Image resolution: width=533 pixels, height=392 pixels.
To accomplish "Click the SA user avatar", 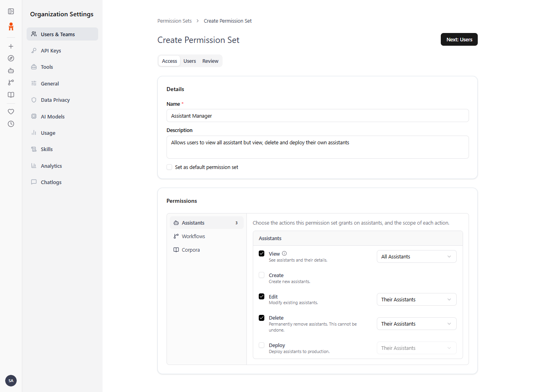I will (11, 380).
